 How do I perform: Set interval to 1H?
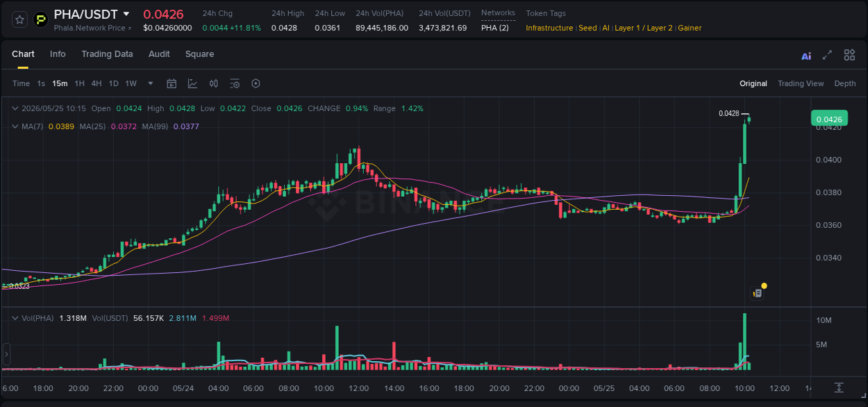79,83
